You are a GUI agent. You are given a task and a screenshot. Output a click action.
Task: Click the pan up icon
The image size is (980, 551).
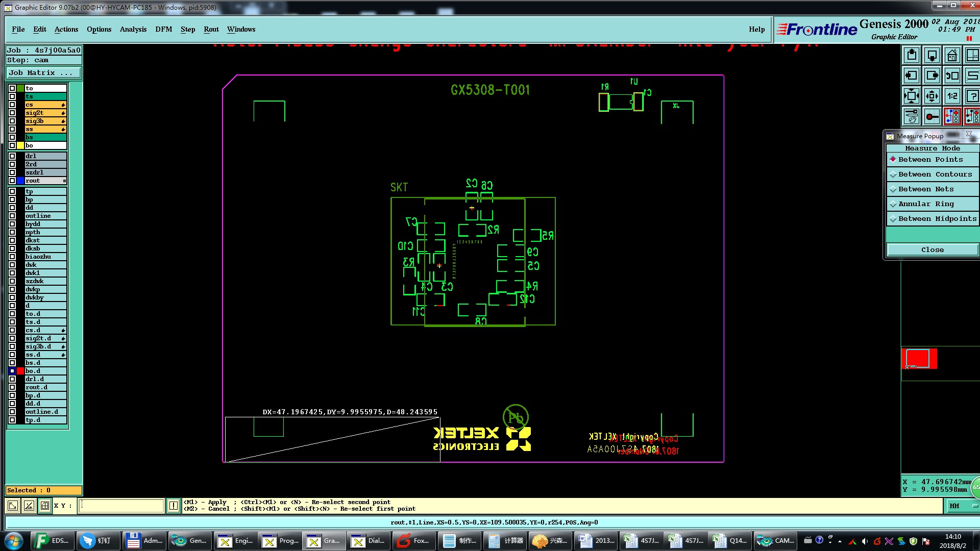coord(912,55)
